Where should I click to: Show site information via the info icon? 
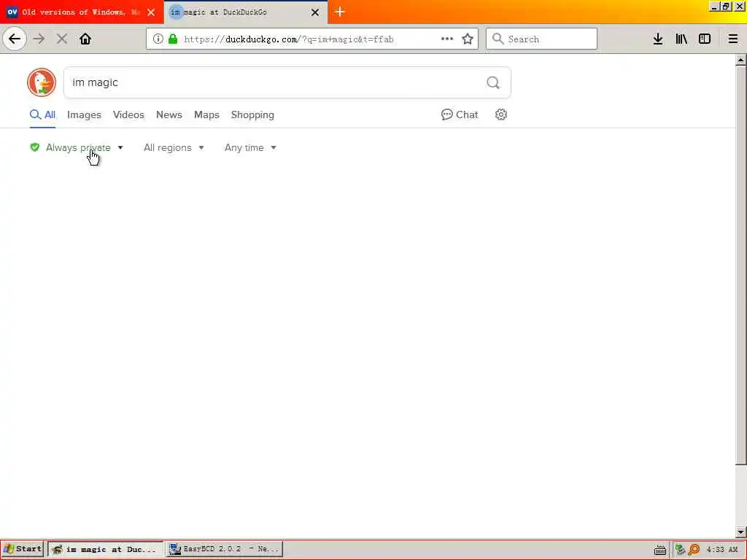[158, 39]
